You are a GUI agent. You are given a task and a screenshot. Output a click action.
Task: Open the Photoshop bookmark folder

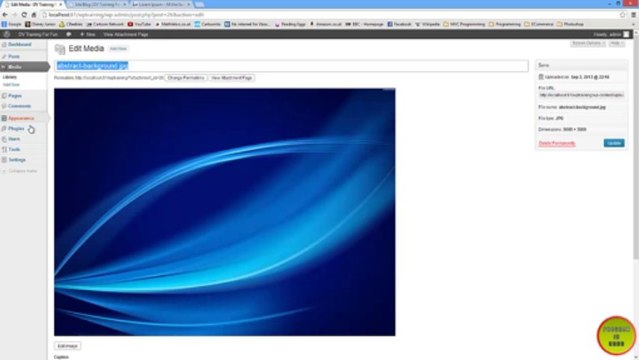pos(571,24)
